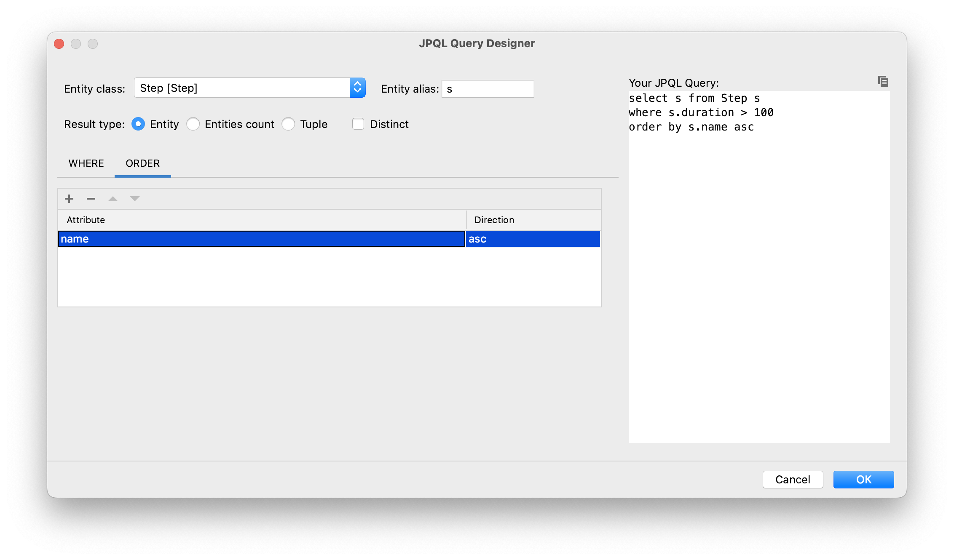The height and width of the screenshot is (560, 954).
Task: Click the Cancel button
Action: click(x=793, y=479)
